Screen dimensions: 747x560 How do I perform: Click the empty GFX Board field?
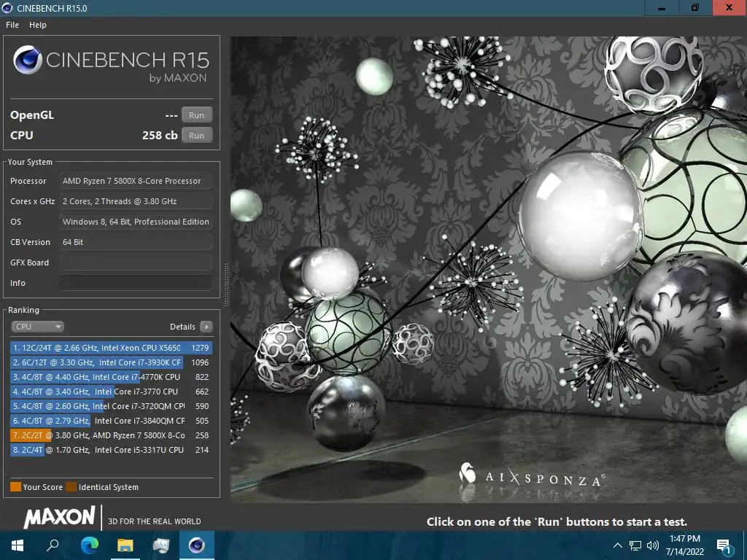click(x=136, y=262)
